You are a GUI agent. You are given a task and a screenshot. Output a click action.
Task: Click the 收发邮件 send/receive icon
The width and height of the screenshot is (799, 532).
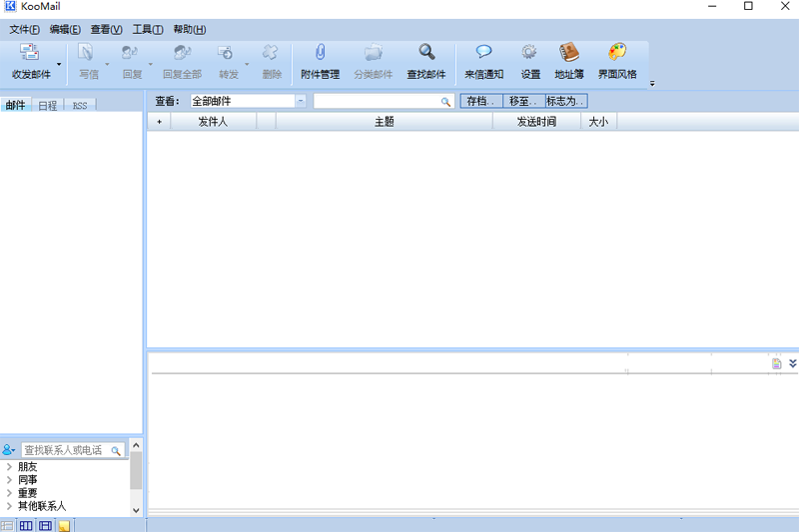click(30, 54)
